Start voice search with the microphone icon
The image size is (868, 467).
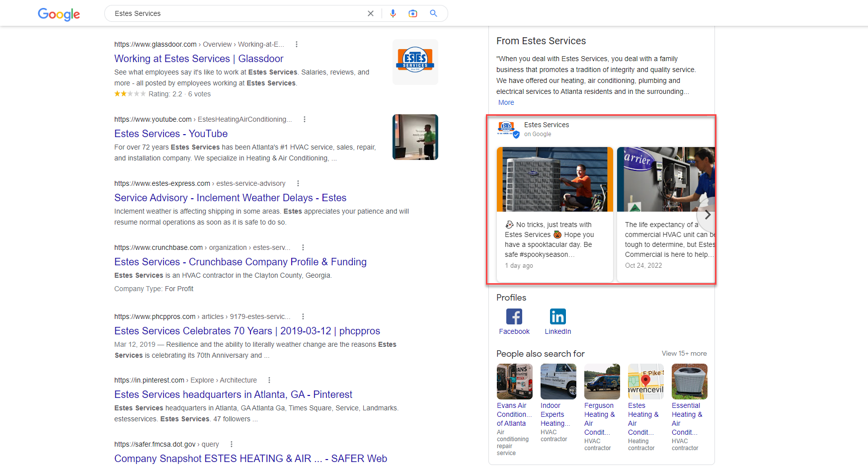[393, 13]
